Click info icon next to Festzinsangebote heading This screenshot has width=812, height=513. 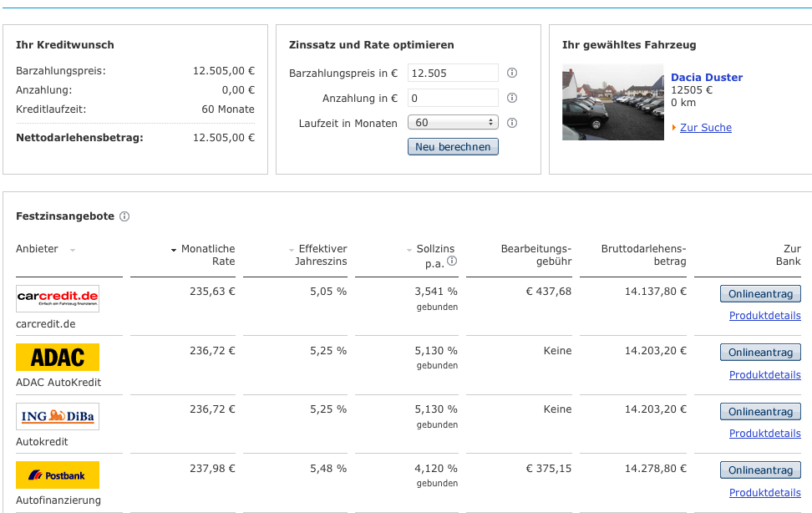(x=124, y=216)
